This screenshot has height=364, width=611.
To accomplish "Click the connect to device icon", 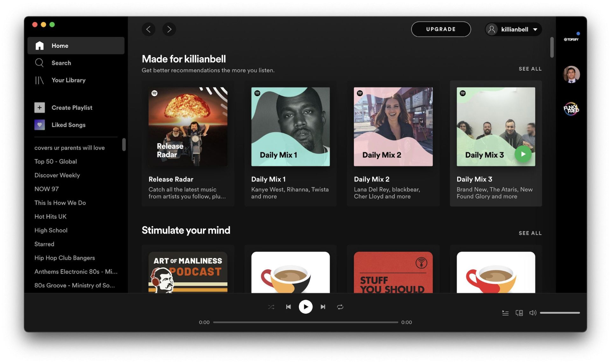I will tap(519, 312).
